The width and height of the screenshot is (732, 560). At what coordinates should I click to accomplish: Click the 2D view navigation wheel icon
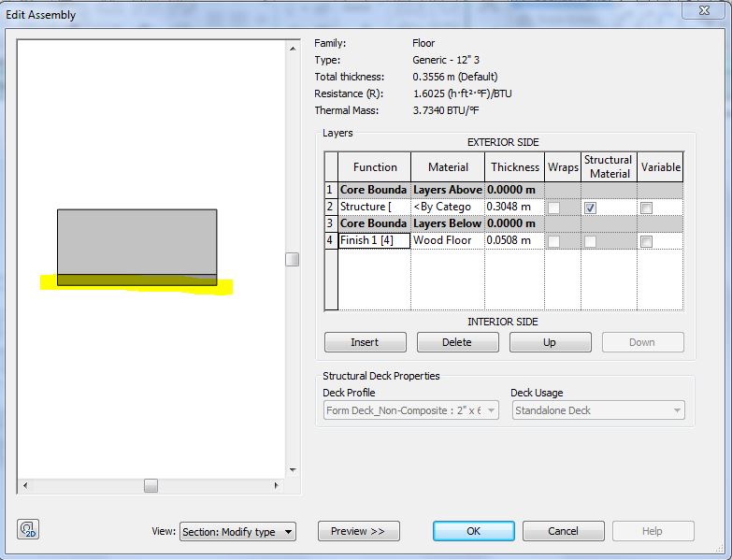(x=27, y=530)
